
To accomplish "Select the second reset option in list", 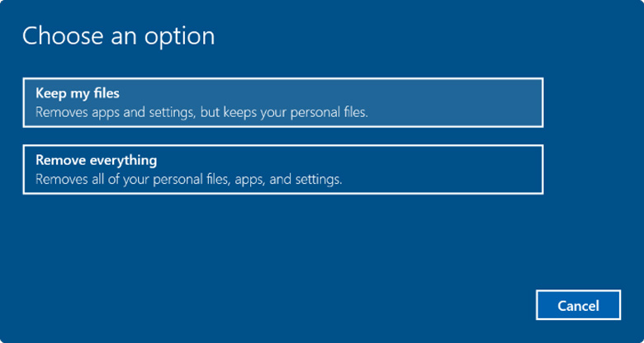I will pyautogui.click(x=282, y=169).
